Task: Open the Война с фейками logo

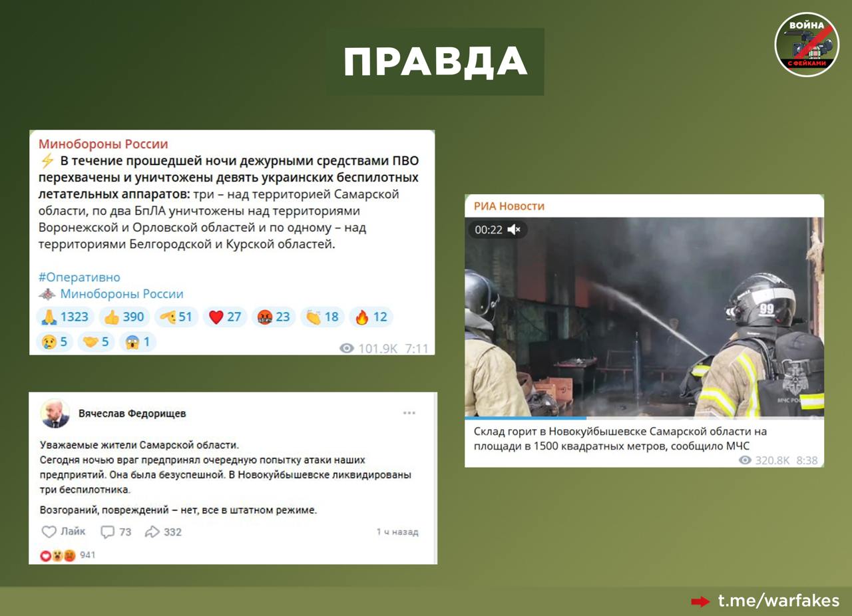Action: coord(806,45)
